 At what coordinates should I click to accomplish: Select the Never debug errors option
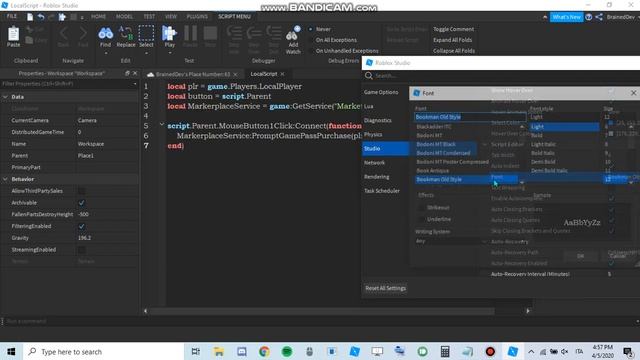[320, 29]
